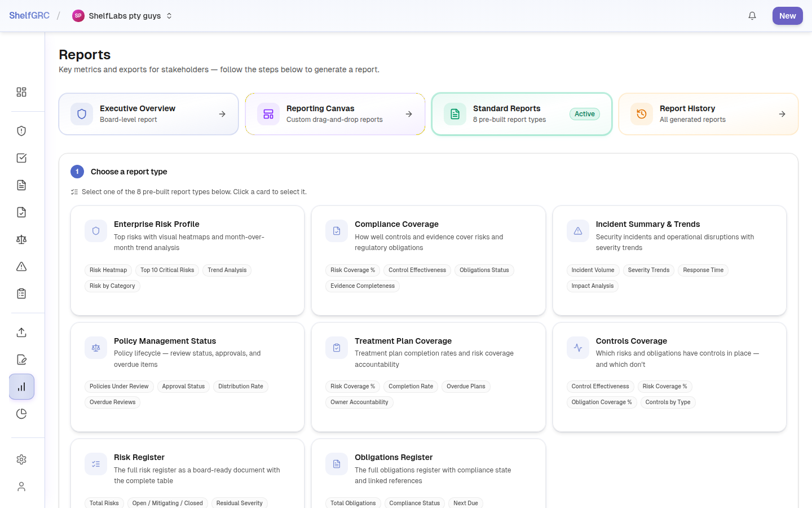This screenshot has width=812, height=508.
Task: Click the Severity Trends tag
Action: [648, 270]
